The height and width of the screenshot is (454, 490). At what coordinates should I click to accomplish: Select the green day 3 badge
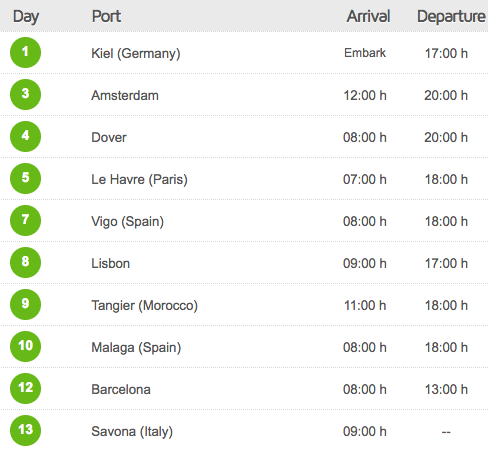coord(25,95)
